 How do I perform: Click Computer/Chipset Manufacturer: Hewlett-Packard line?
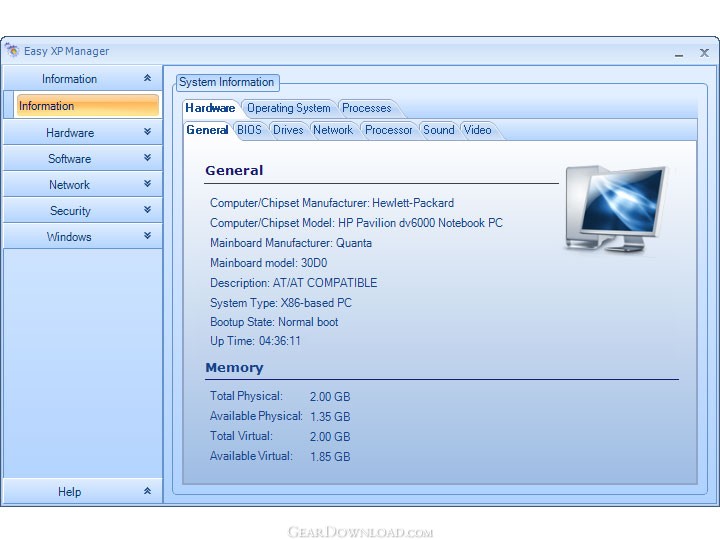332,203
